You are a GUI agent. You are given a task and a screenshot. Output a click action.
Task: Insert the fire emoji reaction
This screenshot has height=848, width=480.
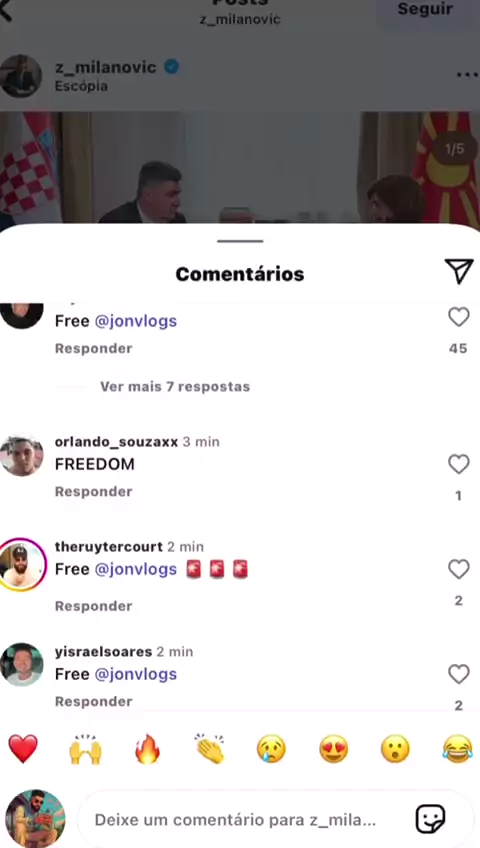point(148,749)
